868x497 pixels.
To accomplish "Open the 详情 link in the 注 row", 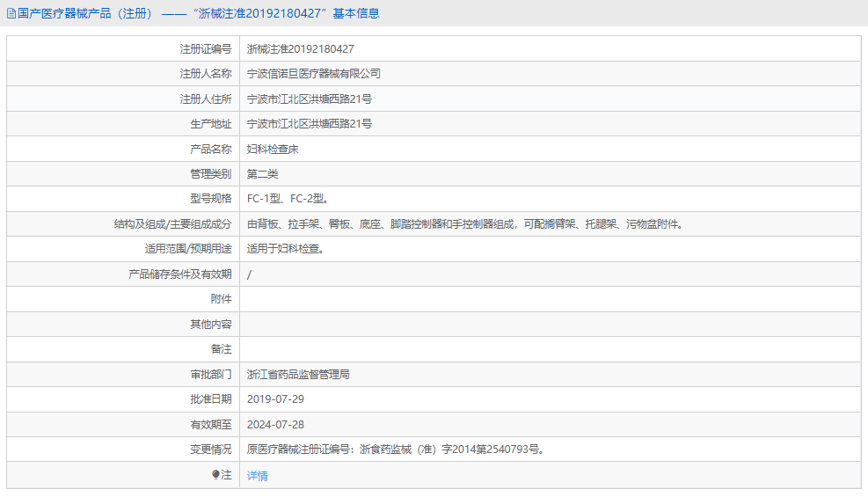I will (x=258, y=475).
